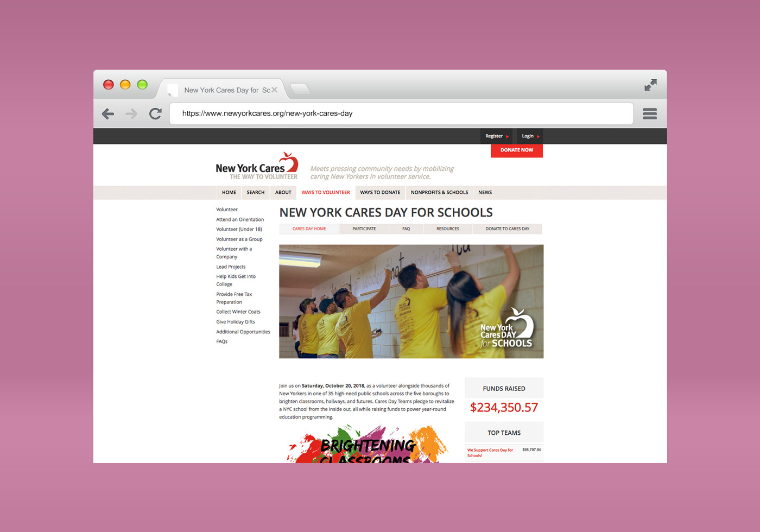Image resolution: width=760 pixels, height=532 pixels.
Task: Click Collect Winter Coats sidebar link
Action: [238, 312]
